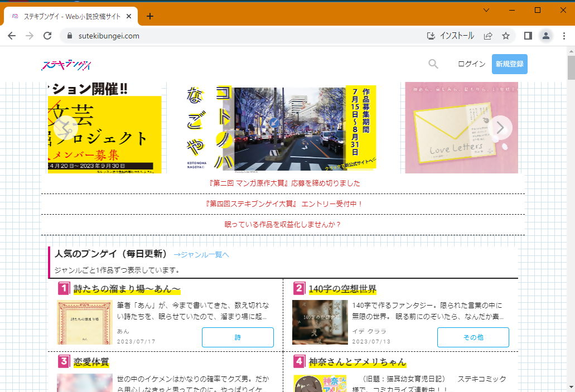The image size is (575, 392).
Task: Open title 恋愛体質
Action: (x=91, y=362)
